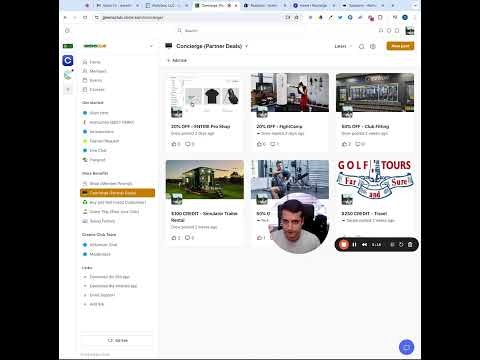Open the profile avatar at top right
This screenshot has height=360, width=480.
(x=410, y=31)
